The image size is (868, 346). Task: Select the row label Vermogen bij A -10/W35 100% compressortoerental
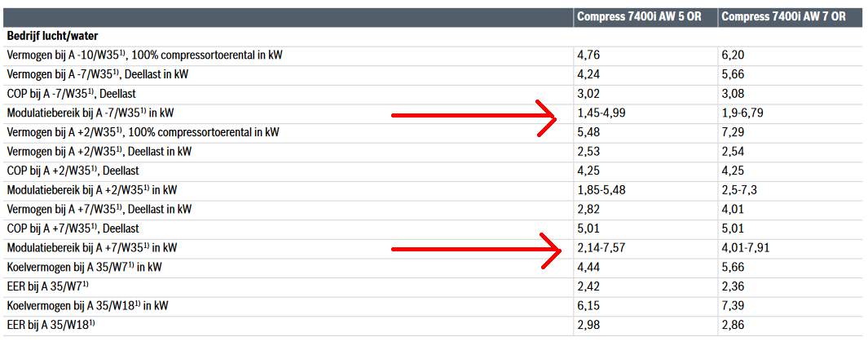point(146,55)
